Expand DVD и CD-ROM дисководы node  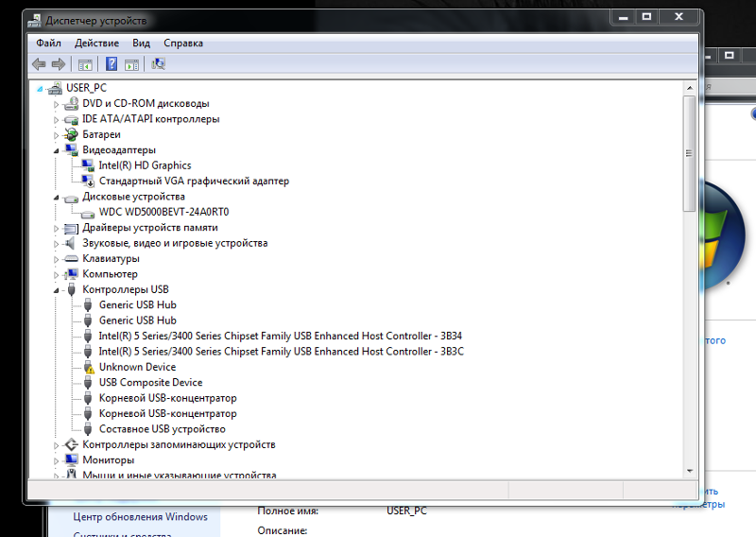click(56, 104)
